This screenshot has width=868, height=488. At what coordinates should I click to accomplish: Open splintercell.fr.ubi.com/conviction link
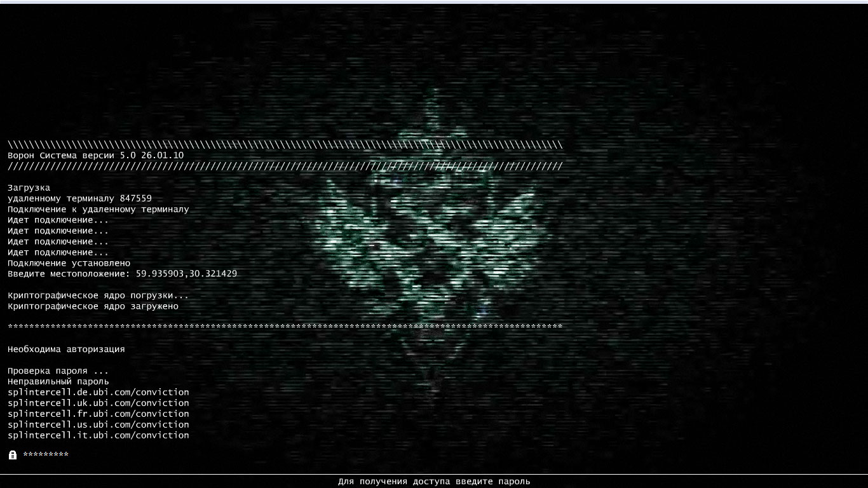[x=98, y=414]
